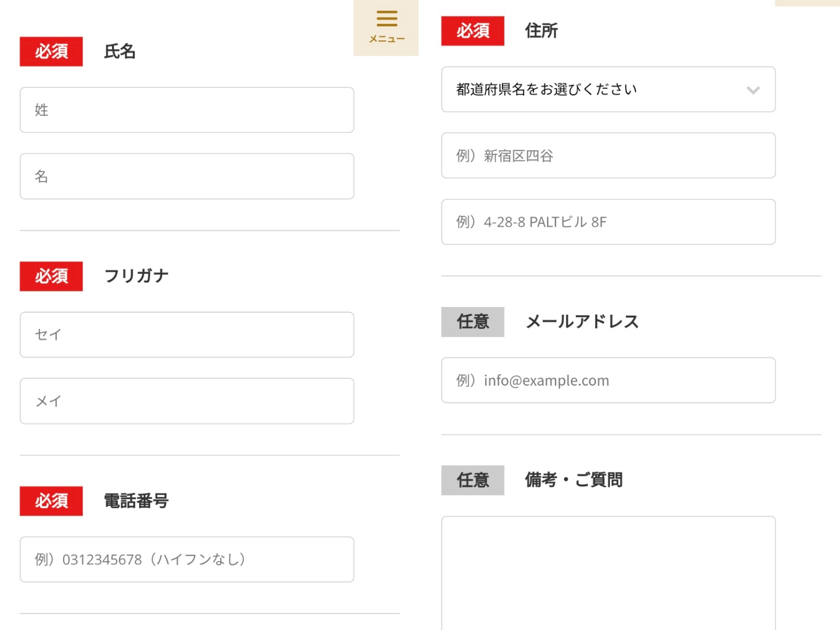This screenshot has width=840, height=630.
Task: Select the 新宿区四谷 example address field
Action: tap(608, 156)
